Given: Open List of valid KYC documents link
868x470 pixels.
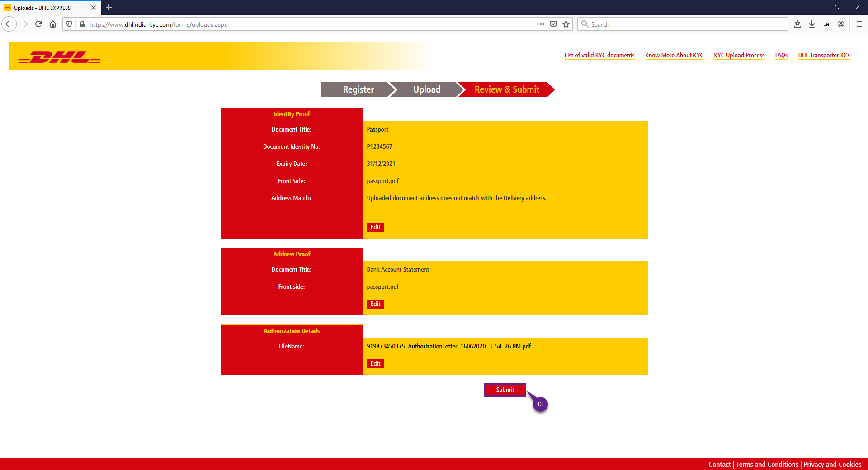Looking at the screenshot, I should tap(599, 55).
